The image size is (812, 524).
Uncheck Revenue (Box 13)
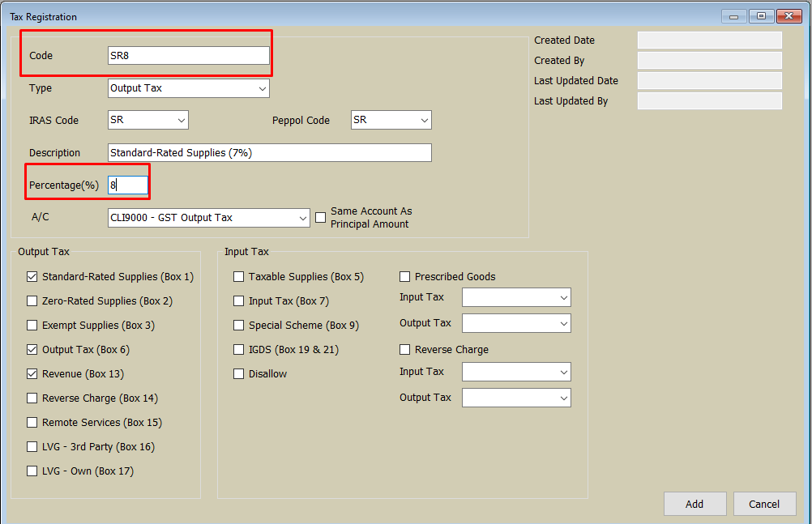pos(32,374)
